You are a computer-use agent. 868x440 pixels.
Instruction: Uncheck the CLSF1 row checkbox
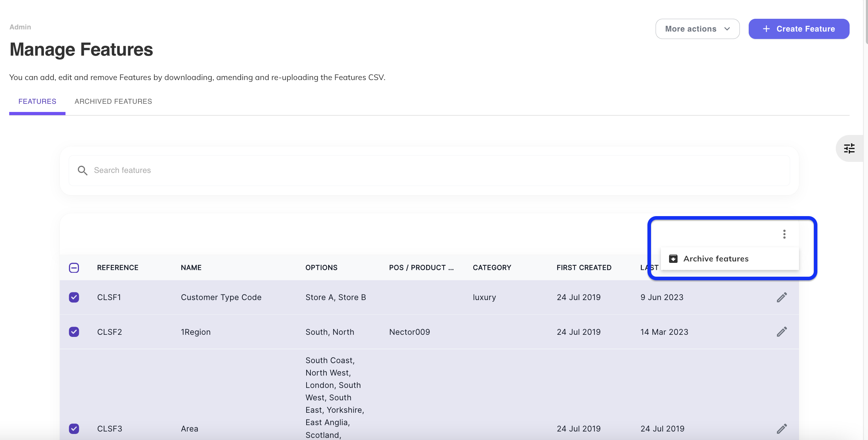(74, 297)
